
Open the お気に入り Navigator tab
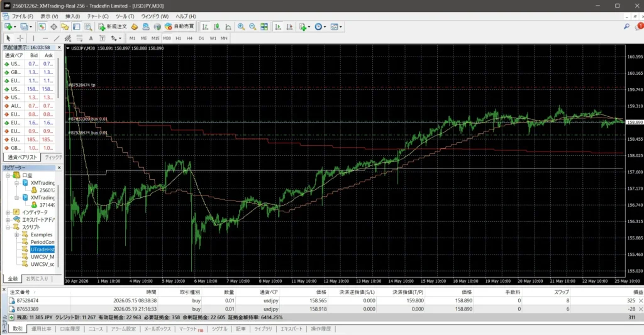pos(37,279)
